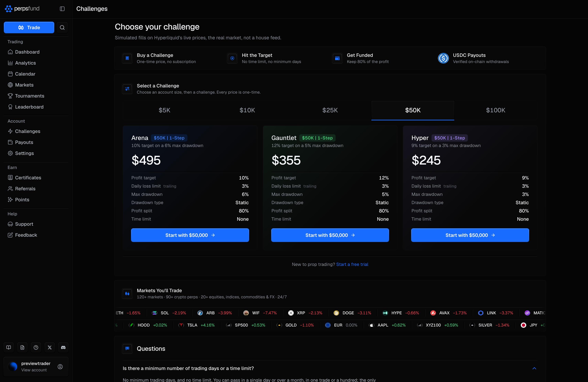Viewport: 588px width, 382px height.
Task: Click the book docs icon
Action: coord(9,347)
